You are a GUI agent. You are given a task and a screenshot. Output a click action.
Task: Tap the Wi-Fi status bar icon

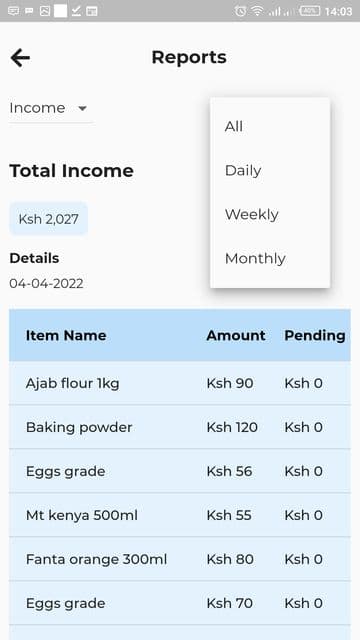click(x=257, y=11)
